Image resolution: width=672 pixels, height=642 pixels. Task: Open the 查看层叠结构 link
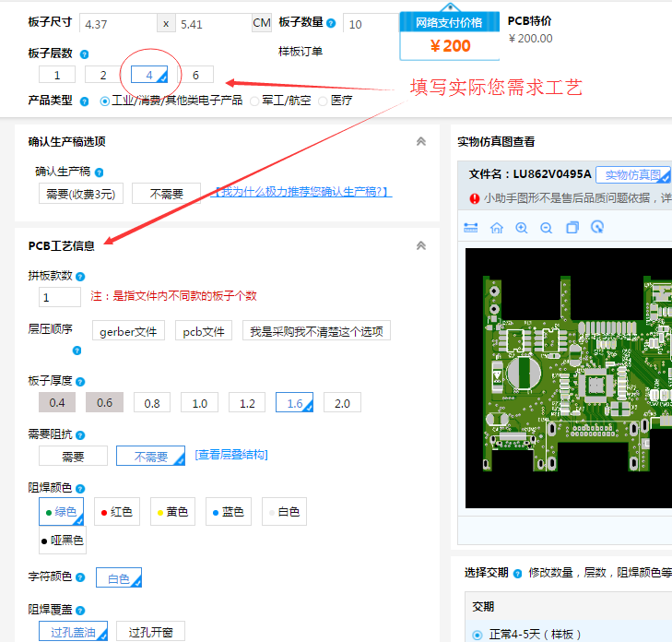point(231,455)
